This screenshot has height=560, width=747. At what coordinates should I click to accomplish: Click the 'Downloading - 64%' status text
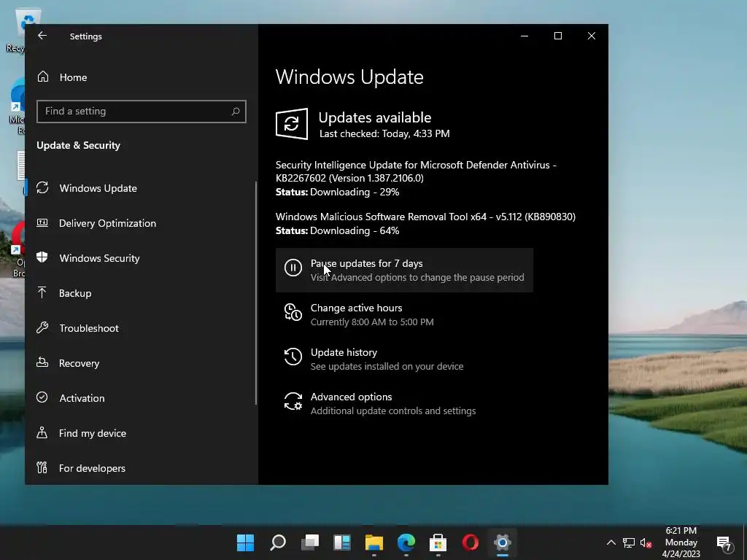tap(355, 230)
